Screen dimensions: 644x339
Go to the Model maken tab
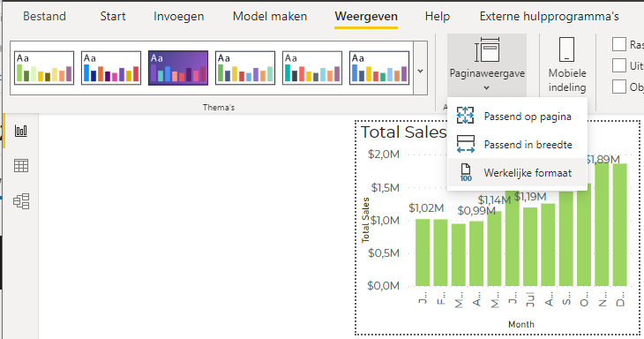[x=270, y=17]
